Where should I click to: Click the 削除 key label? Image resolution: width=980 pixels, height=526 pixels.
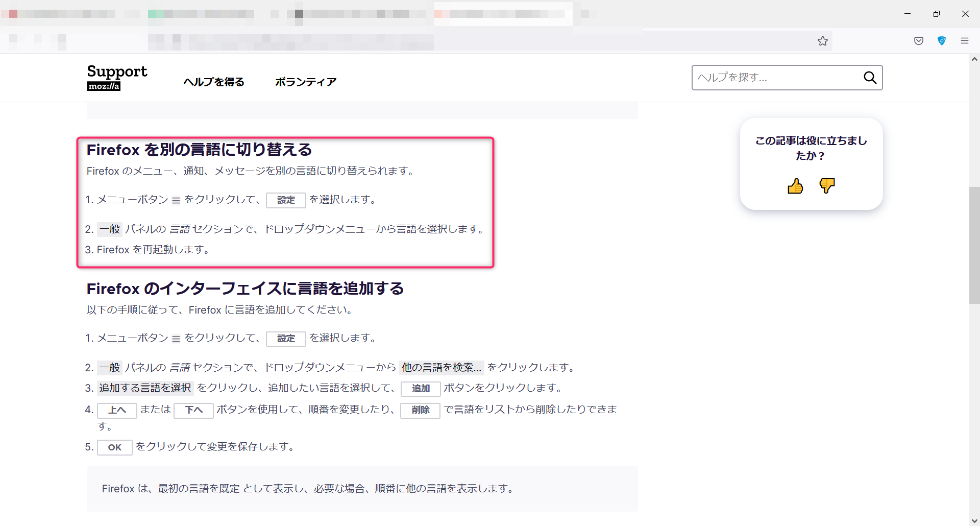pos(420,410)
